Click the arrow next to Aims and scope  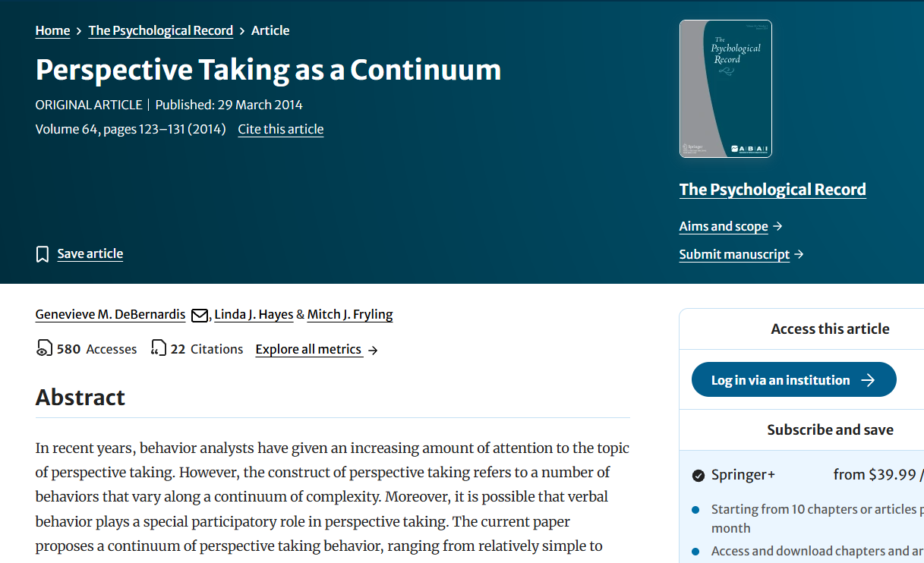pos(777,226)
